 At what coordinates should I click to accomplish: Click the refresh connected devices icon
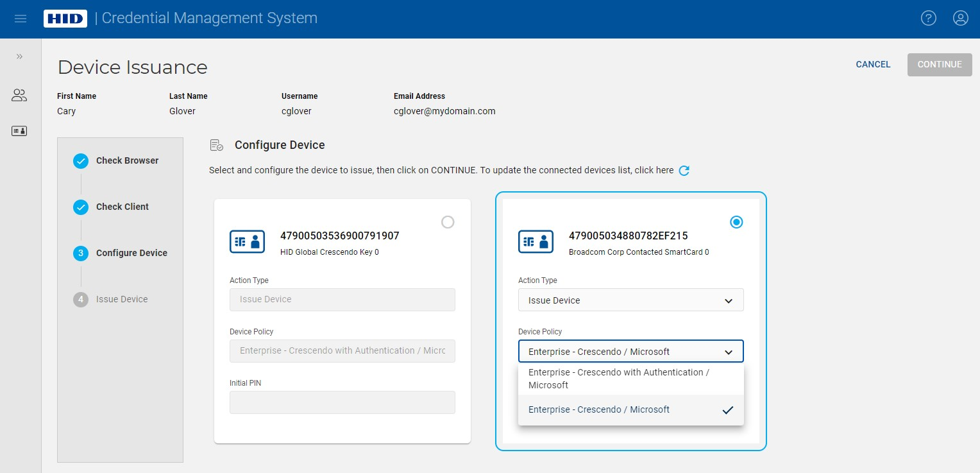[x=684, y=171]
